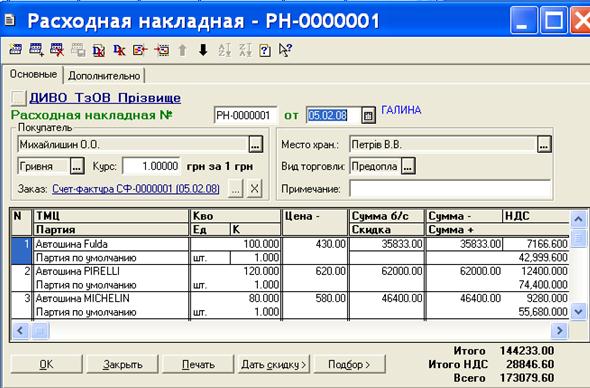
Task: Select the Автошина MICHELIN cell
Action: pos(111,298)
